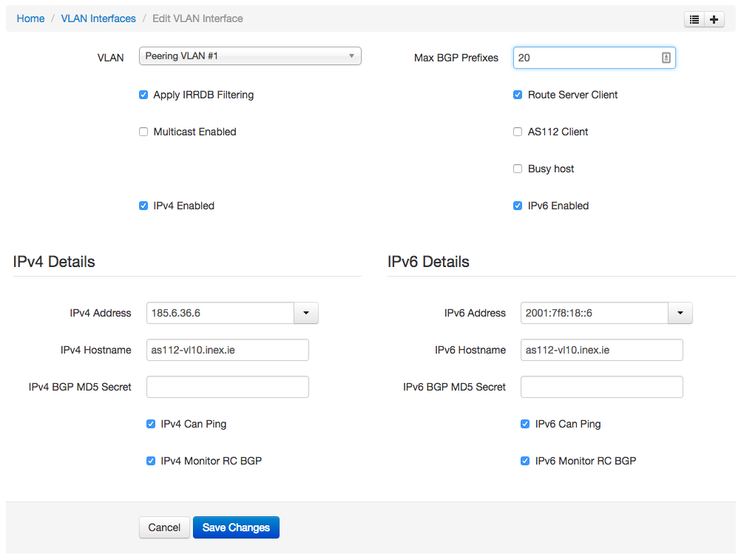Edit the IPv4 Hostname field
Viewport: 741px width, 560px height.
228,350
